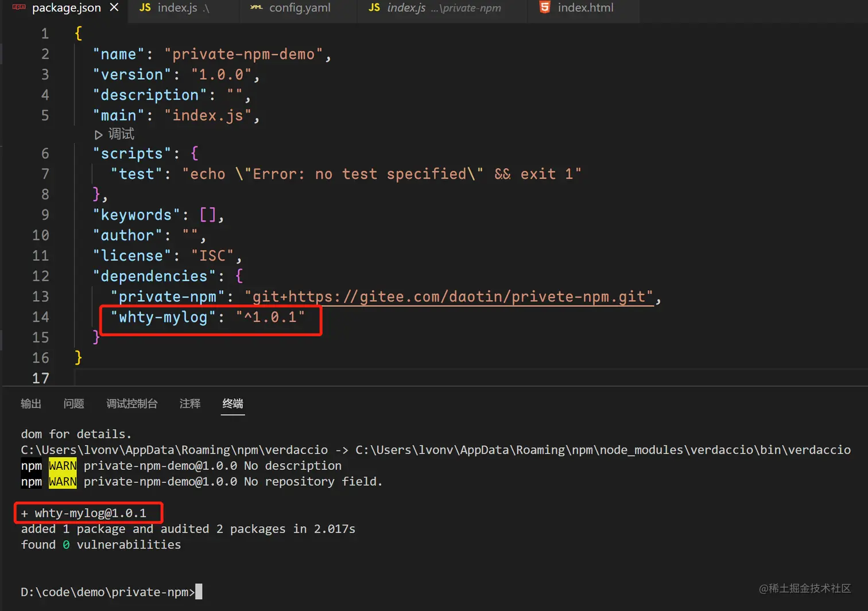Click line number 12 in the gutter
This screenshot has height=611, width=868.
click(41, 277)
